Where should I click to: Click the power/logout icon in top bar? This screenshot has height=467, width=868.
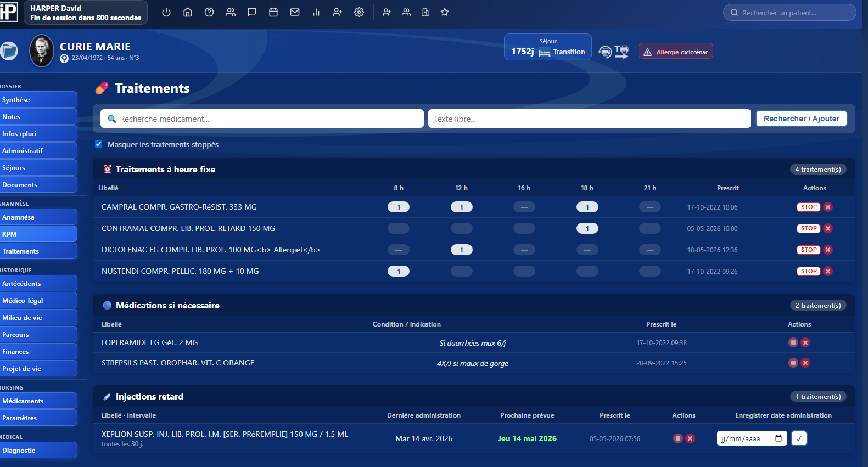click(x=166, y=12)
